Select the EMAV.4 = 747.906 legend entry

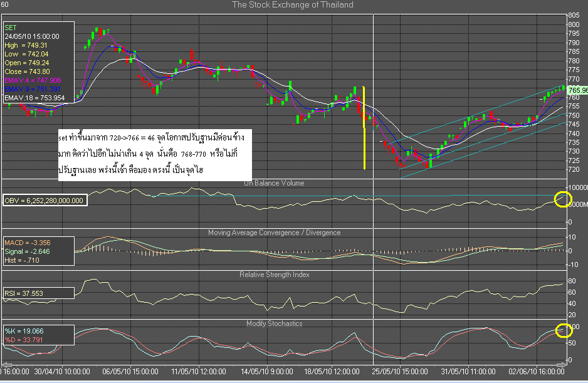[33, 80]
